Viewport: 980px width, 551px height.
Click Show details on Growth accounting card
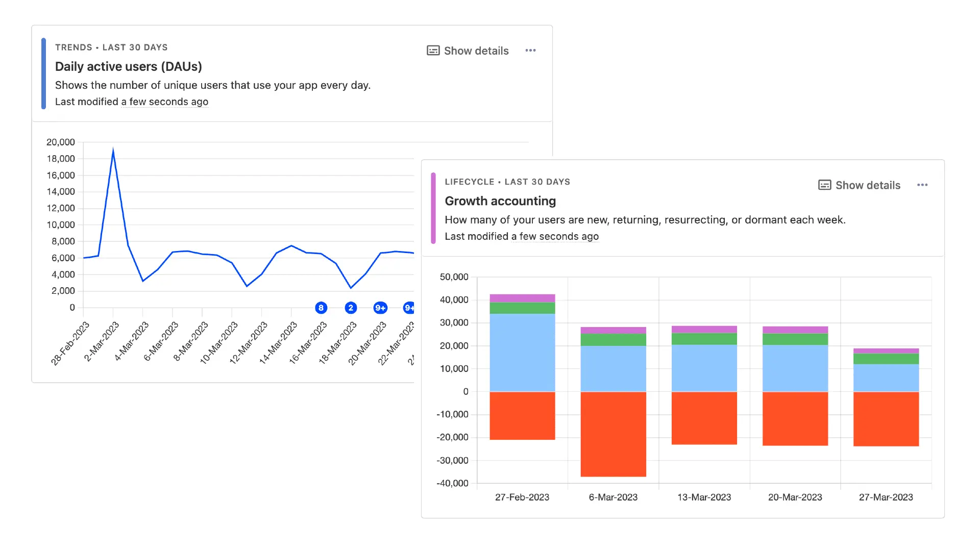tap(859, 185)
